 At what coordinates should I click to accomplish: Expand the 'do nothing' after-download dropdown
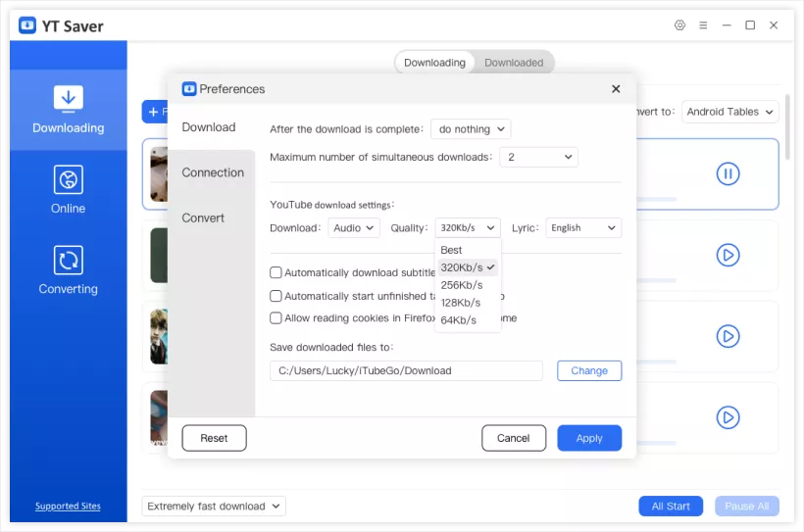point(471,129)
